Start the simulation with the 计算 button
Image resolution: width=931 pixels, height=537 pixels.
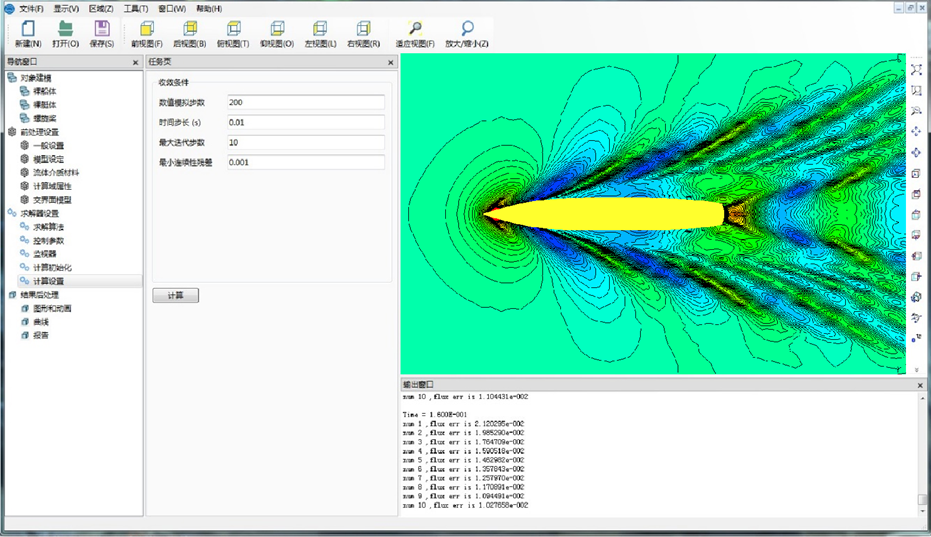click(x=175, y=295)
